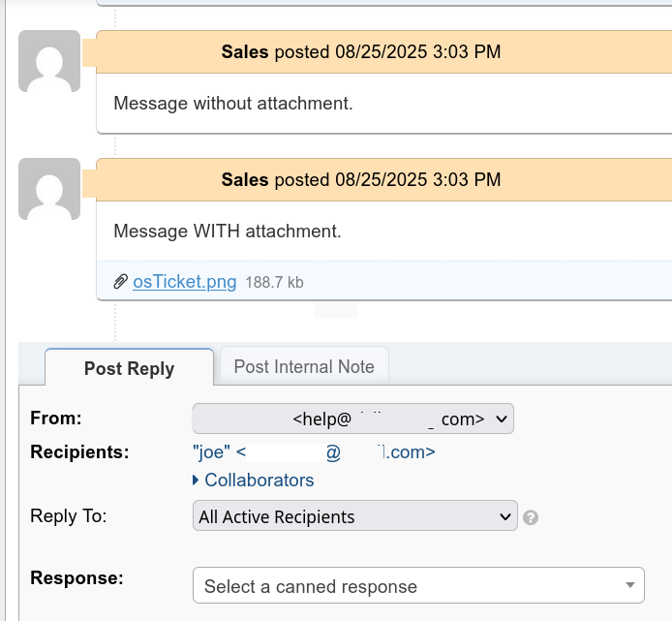Switch to the Post Internal Note tab
This screenshot has width=672, height=621.
tap(304, 365)
